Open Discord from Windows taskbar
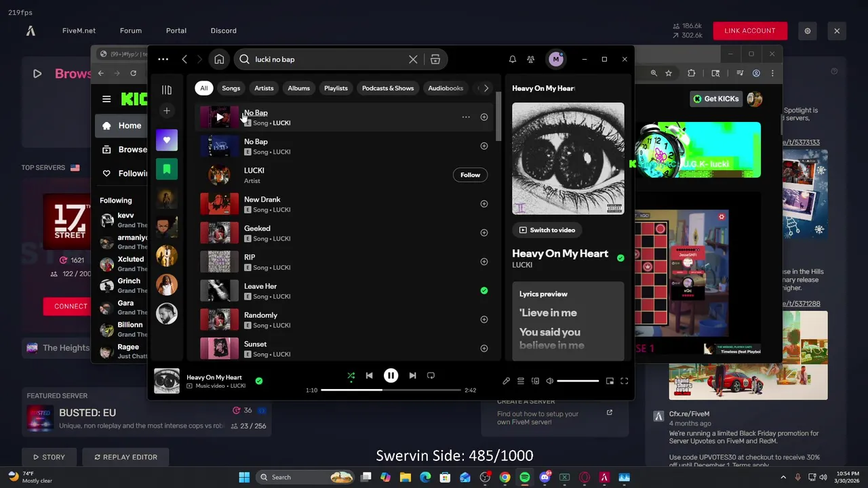This screenshot has width=868, height=488. point(545,477)
